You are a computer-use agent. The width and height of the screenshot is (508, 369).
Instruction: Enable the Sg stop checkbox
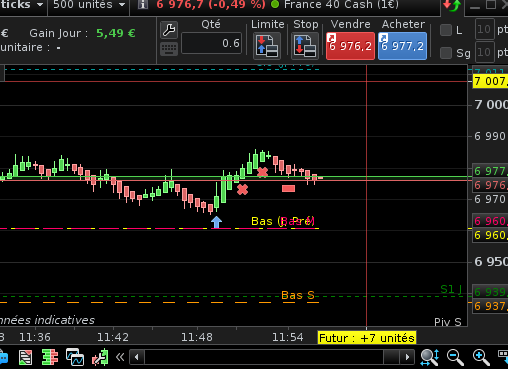(446, 53)
